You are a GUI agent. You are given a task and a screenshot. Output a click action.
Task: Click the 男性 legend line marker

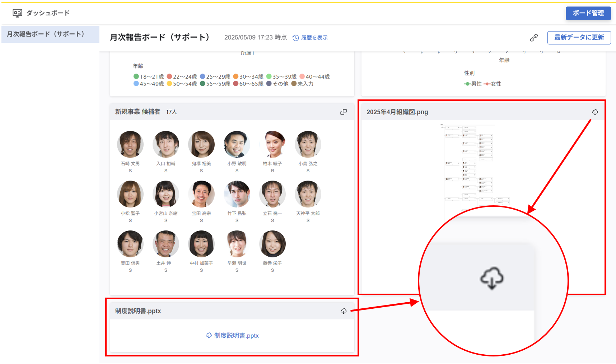467,84
